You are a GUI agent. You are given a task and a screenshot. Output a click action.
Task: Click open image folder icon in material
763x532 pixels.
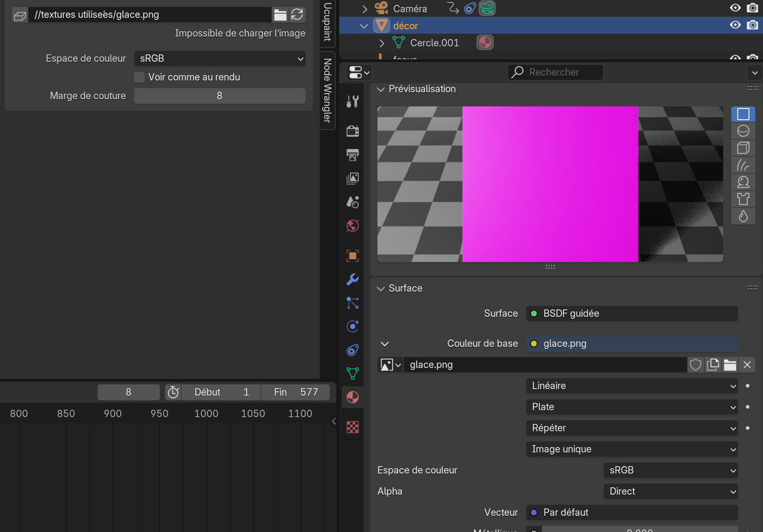pyautogui.click(x=730, y=365)
